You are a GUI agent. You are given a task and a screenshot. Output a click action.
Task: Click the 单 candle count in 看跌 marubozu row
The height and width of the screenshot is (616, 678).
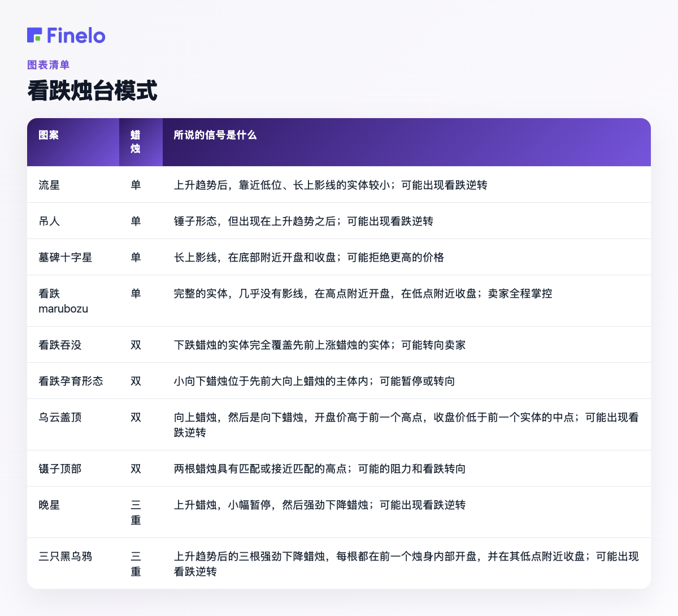pyautogui.click(x=136, y=293)
